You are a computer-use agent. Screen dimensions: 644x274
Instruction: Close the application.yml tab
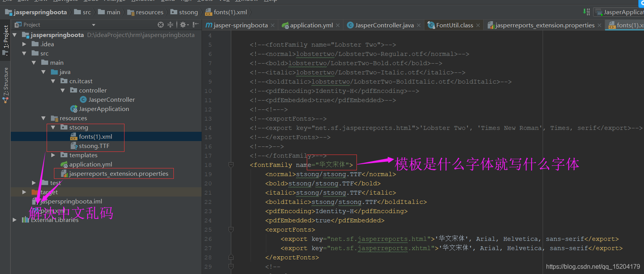click(338, 25)
